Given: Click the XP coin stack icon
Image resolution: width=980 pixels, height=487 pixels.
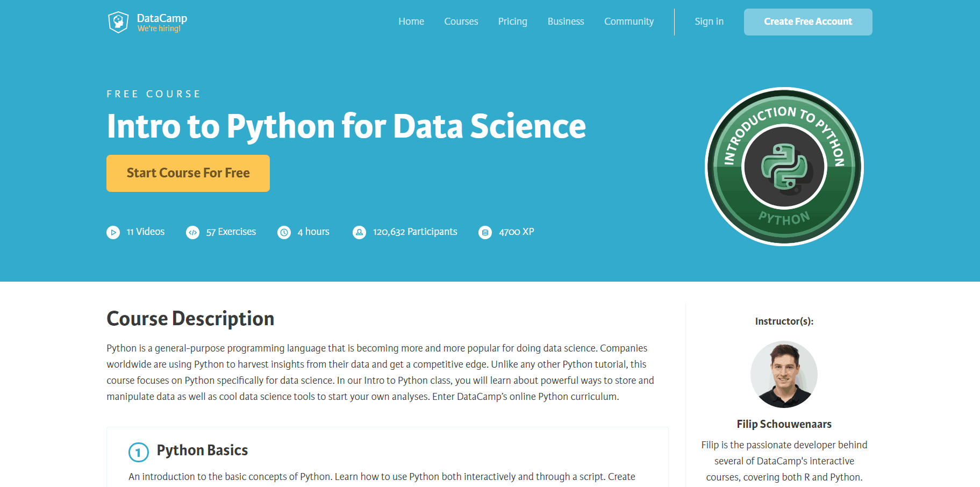Looking at the screenshot, I should tap(485, 232).
